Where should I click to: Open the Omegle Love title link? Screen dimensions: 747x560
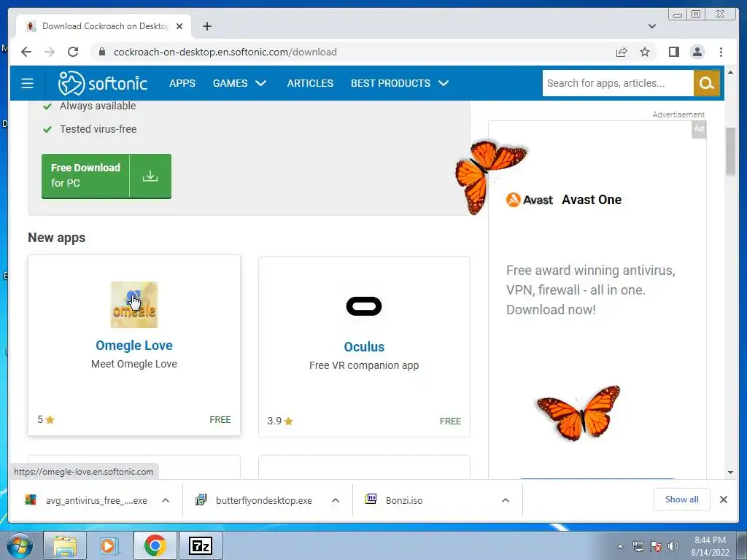[134, 346]
